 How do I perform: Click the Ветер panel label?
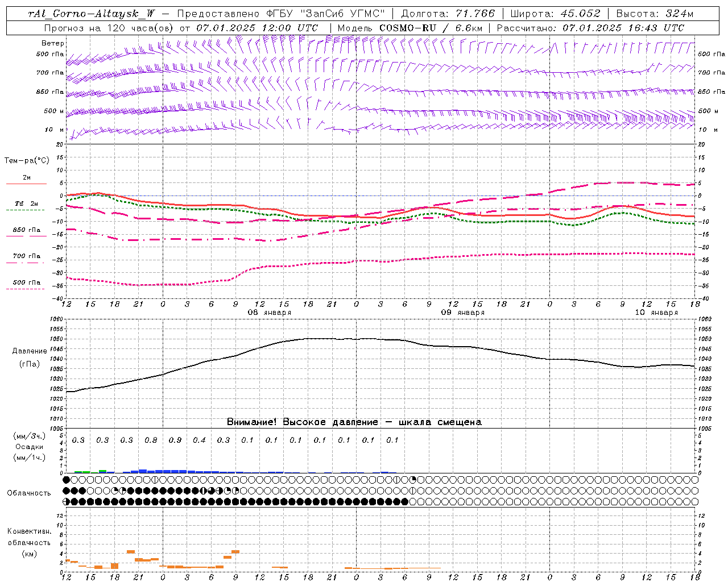pyautogui.click(x=53, y=43)
